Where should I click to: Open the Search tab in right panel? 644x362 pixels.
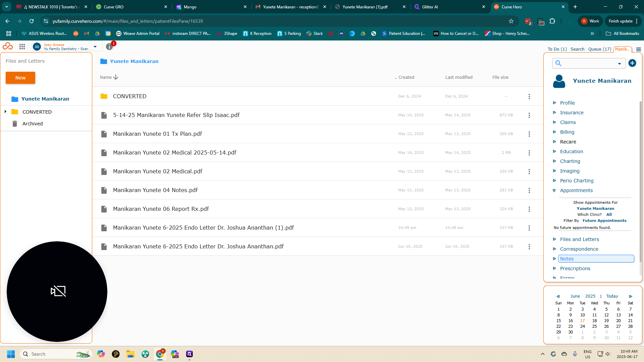577,49
